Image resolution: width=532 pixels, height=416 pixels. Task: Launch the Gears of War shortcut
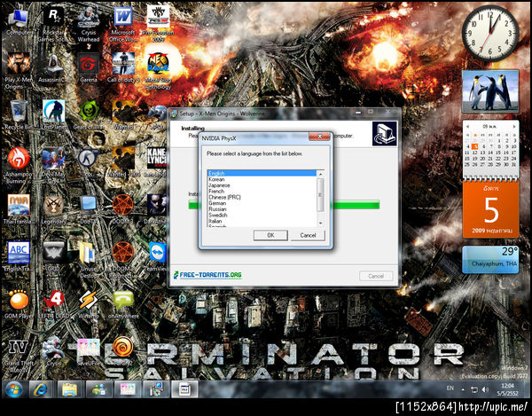[89, 115]
